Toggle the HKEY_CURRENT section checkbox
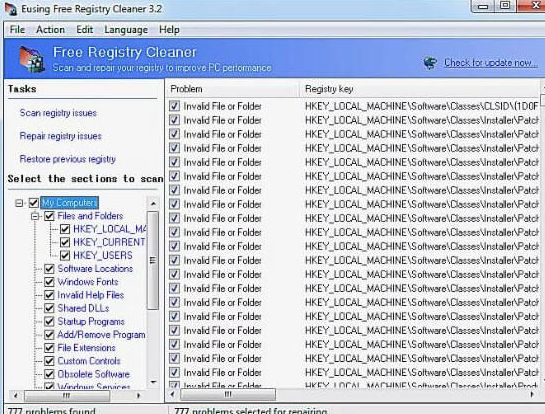The height and width of the screenshot is (414, 545). tap(65, 242)
